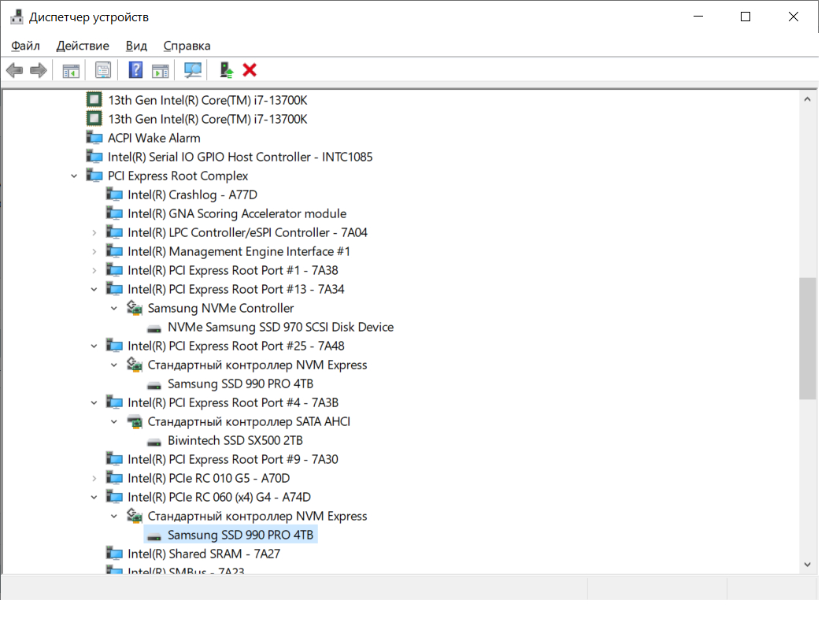
Task: Select Biwintech SSD SX500 2TB entry
Action: 235,441
